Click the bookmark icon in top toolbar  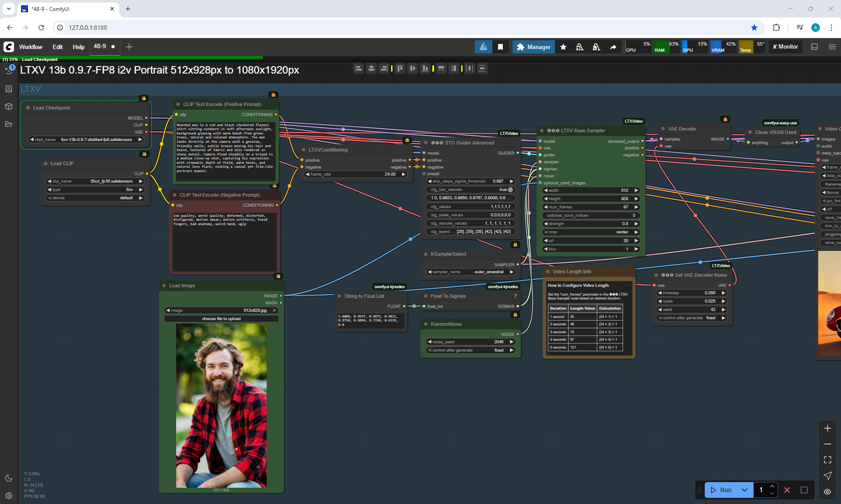(500, 47)
